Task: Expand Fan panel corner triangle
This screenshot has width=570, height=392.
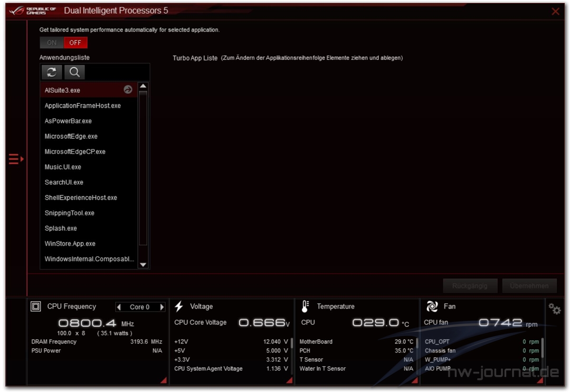Action: pyautogui.click(x=540, y=380)
